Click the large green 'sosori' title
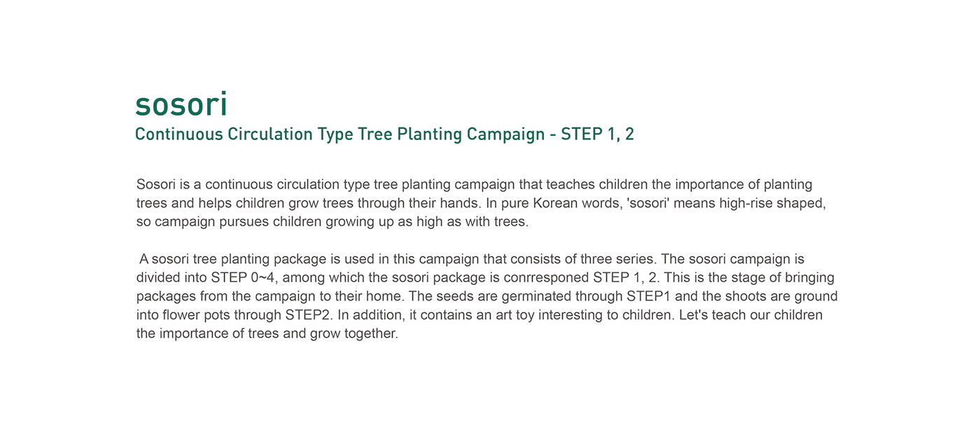The height and width of the screenshot is (442, 980). 181,104
